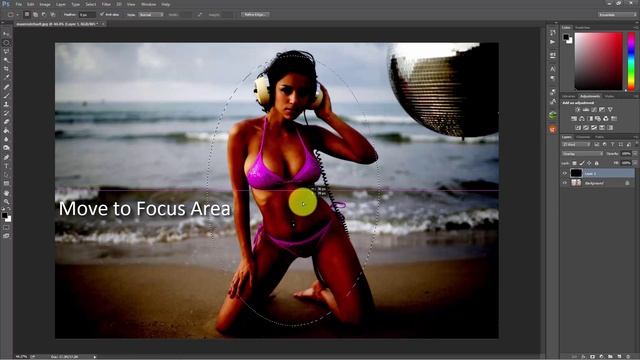The height and width of the screenshot is (360, 640).
Task: Open the Character panel icon
Action: [x=553, y=69]
